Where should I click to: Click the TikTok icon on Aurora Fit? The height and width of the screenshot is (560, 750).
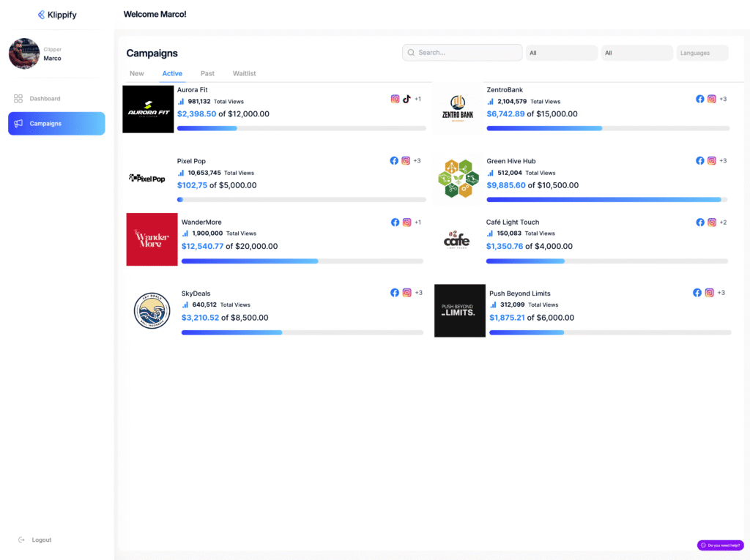406,99
